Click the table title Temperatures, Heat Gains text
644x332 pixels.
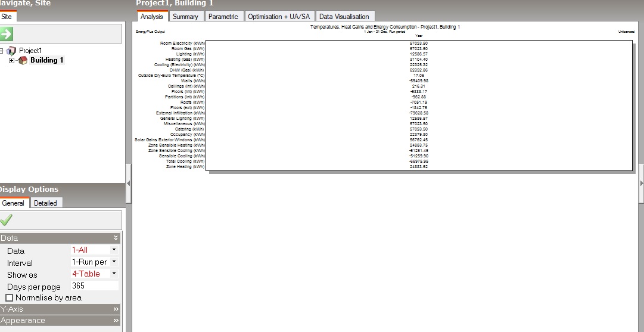tap(385, 27)
